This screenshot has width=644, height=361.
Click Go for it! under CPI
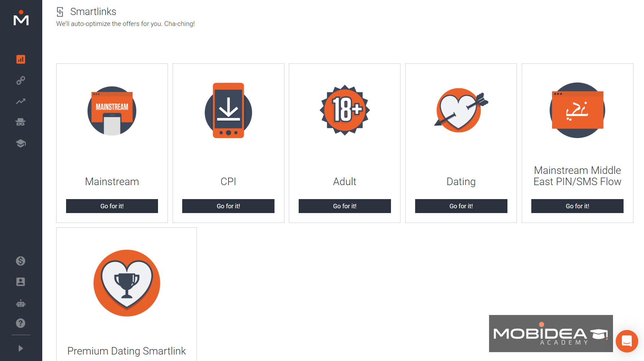(x=228, y=206)
